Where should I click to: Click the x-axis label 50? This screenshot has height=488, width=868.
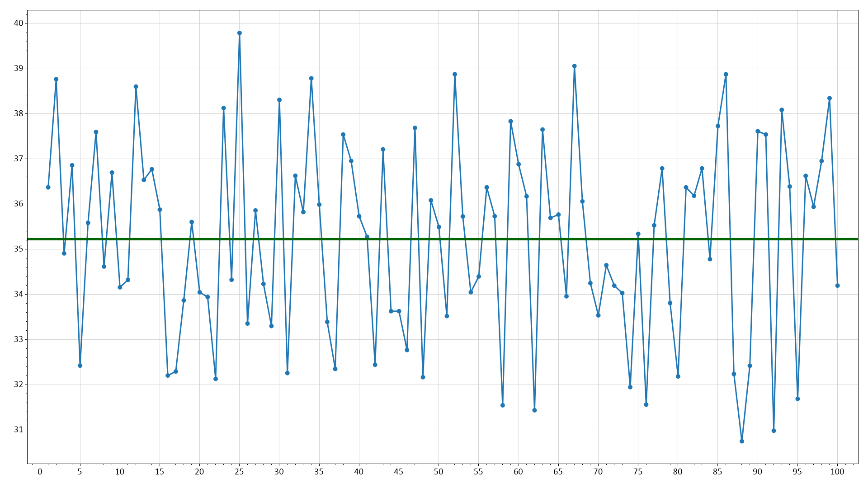(439, 472)
